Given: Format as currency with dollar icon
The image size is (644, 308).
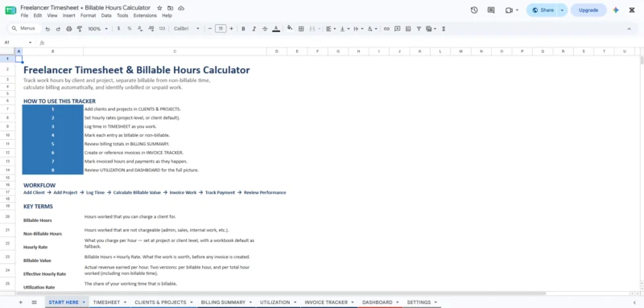Looking at the screenshot, I should (118, 29).
